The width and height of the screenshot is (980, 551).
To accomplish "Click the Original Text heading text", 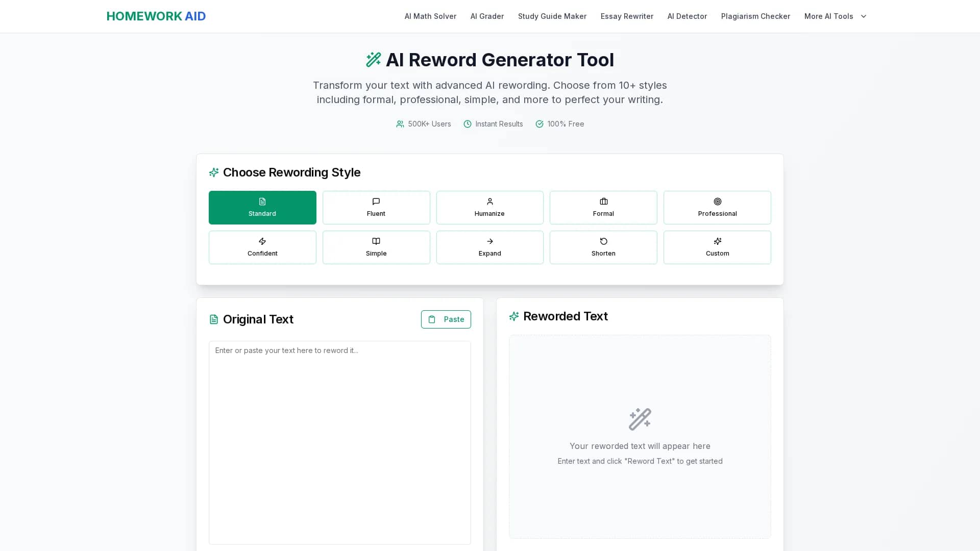I will point(258,319).
